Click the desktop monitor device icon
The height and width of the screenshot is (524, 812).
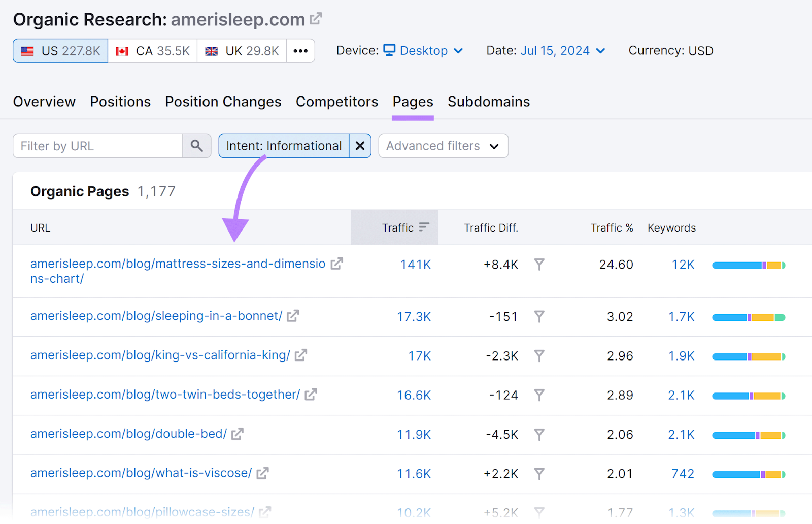389,50
